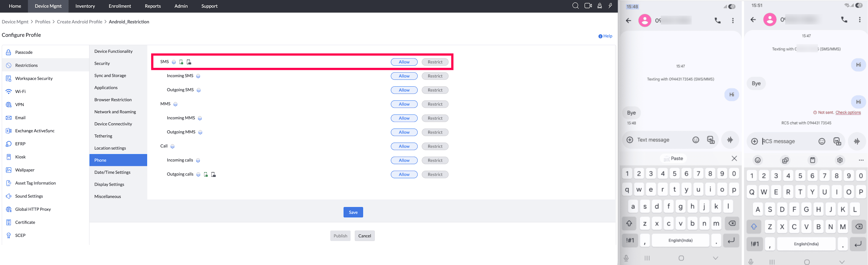
Task: Open Network and Roaming restrictions
Action: pyautogui.click(x=118, y=112)
